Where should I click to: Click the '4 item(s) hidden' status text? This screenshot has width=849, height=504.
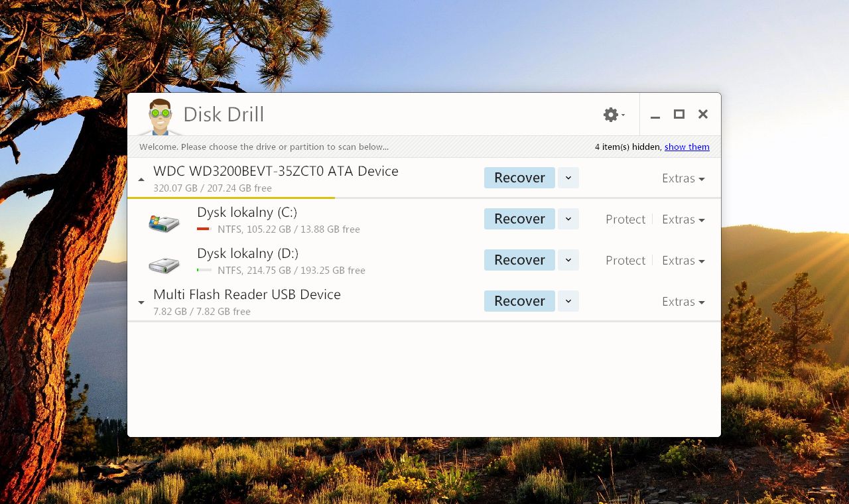627,147
